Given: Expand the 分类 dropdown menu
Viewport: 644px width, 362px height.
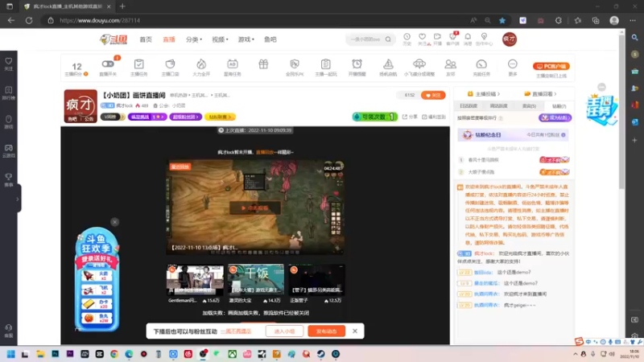Looking at the screenshot, I should coord(194,39).
